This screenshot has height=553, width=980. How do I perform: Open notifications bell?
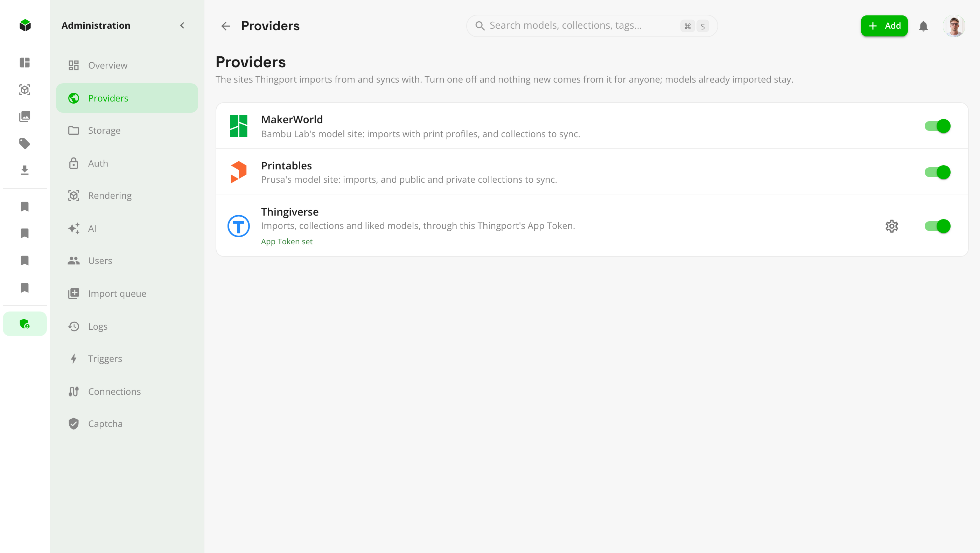(923, 26)
